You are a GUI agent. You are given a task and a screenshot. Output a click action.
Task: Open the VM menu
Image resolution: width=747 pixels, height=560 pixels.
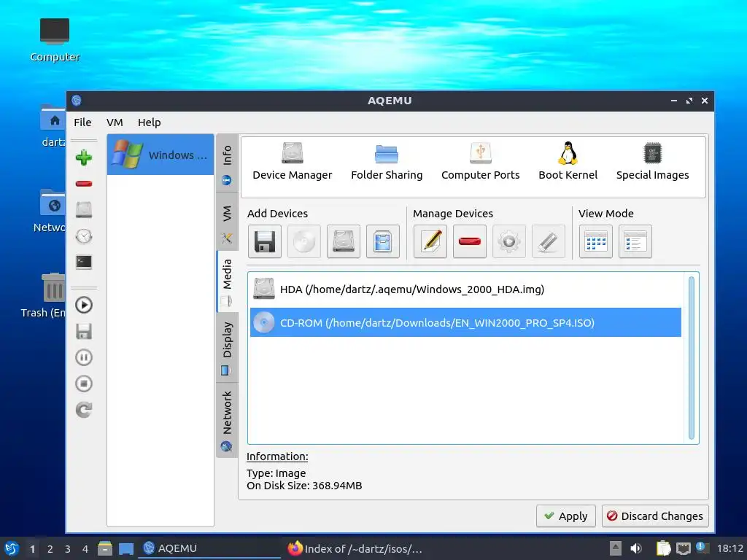(x=115, y=122)
